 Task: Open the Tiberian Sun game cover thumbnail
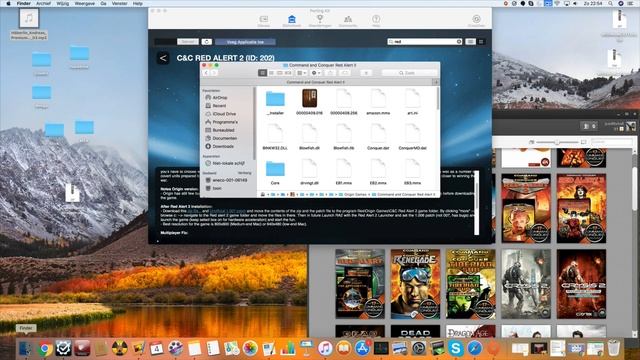tap(470, 284)
